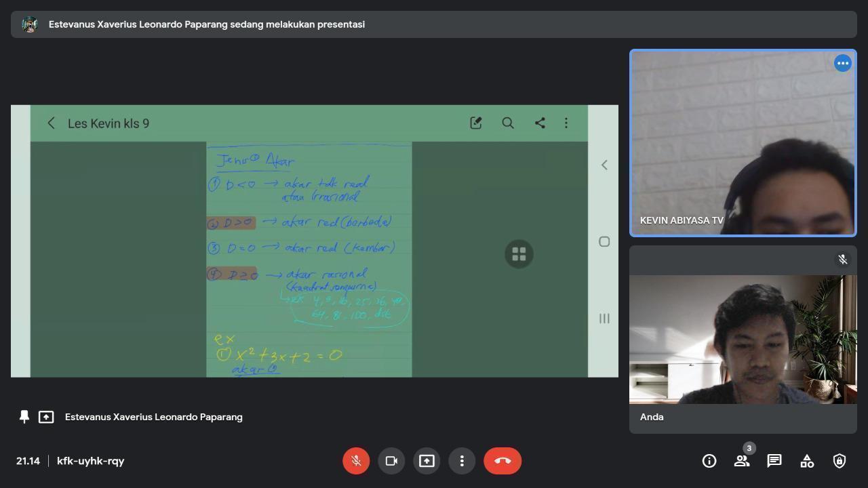Open the activities panel
Image resolution: width=868 pixels, height=488 pixels.
coord(807,461)
